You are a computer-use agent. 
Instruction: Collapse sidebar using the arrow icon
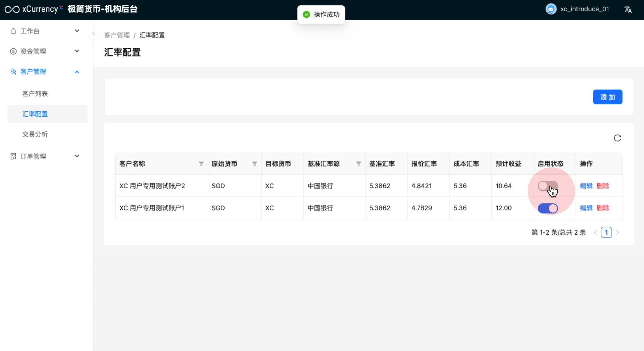pos(93,34)
